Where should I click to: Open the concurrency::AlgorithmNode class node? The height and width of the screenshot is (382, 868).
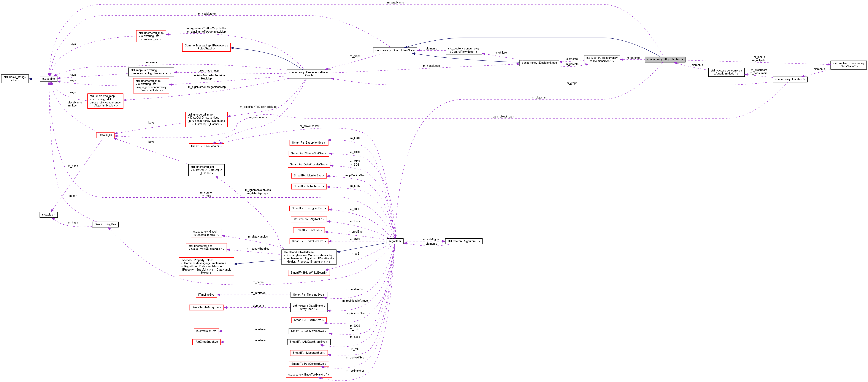pyautogui.click(x=665, y=59)
